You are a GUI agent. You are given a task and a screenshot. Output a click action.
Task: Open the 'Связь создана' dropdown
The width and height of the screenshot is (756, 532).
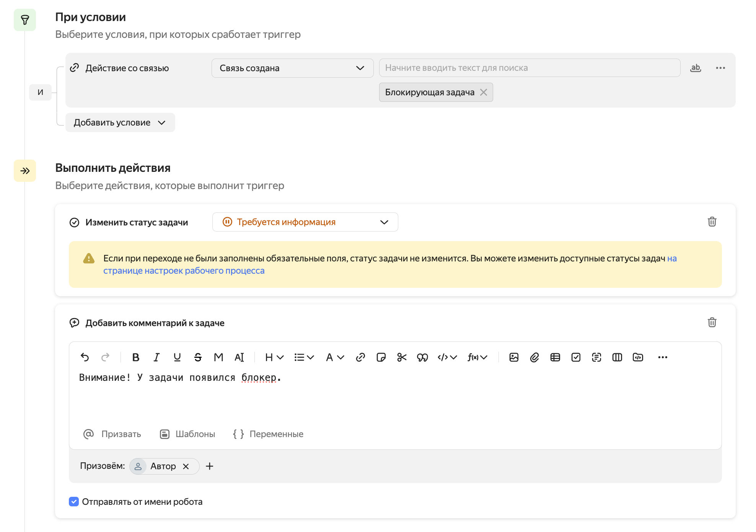[x=292, y=68]
